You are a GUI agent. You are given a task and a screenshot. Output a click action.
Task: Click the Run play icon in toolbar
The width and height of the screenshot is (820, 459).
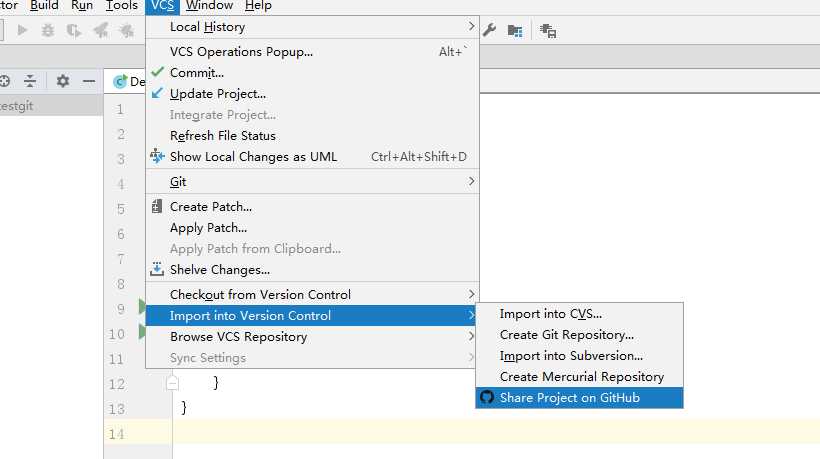coord(22,30)
